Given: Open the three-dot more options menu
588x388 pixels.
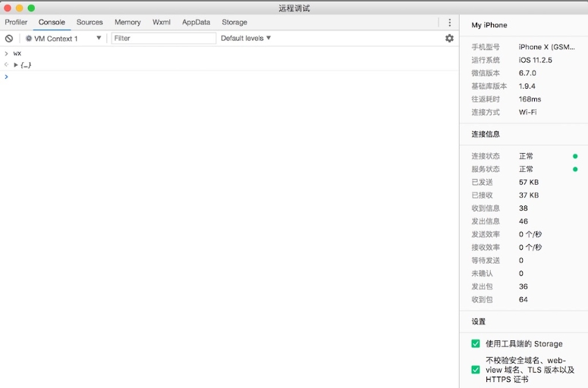Looking at the screenshot, I should [449, 23].
